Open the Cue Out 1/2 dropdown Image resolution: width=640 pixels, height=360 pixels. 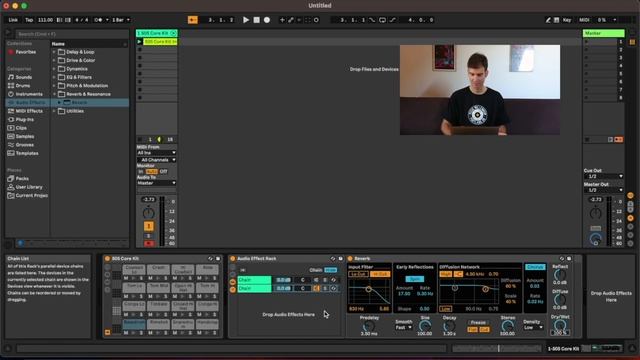(x=604, y=176)
